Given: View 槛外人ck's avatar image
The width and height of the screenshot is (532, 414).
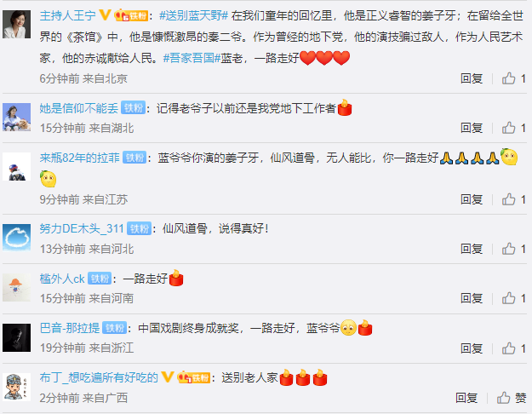Looking at the screenshot, I should (x=17, y=288).
